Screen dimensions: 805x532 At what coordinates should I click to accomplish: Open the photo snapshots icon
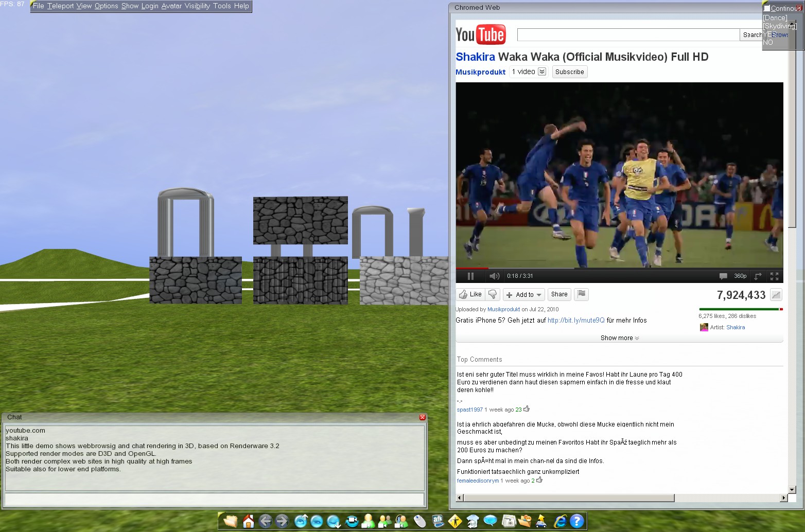[508, 521]
